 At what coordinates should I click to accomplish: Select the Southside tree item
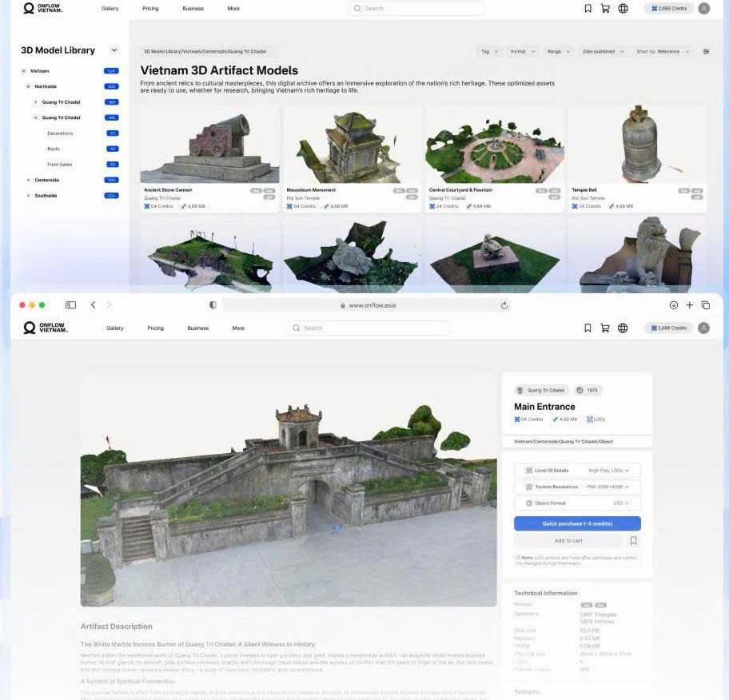pos(46,196)
